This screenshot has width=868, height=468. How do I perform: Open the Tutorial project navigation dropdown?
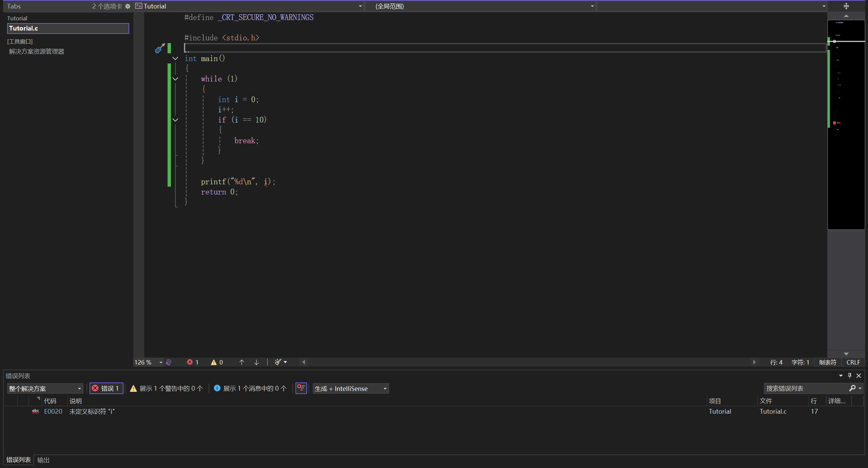249,6
